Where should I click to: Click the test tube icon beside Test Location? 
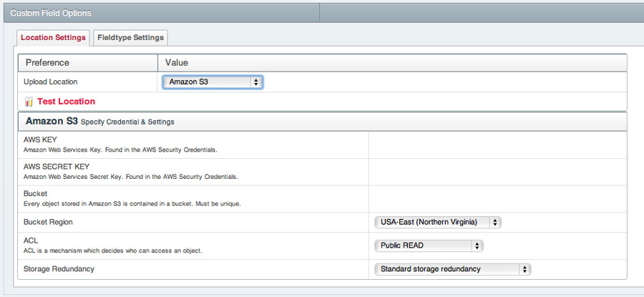point(29,102)
